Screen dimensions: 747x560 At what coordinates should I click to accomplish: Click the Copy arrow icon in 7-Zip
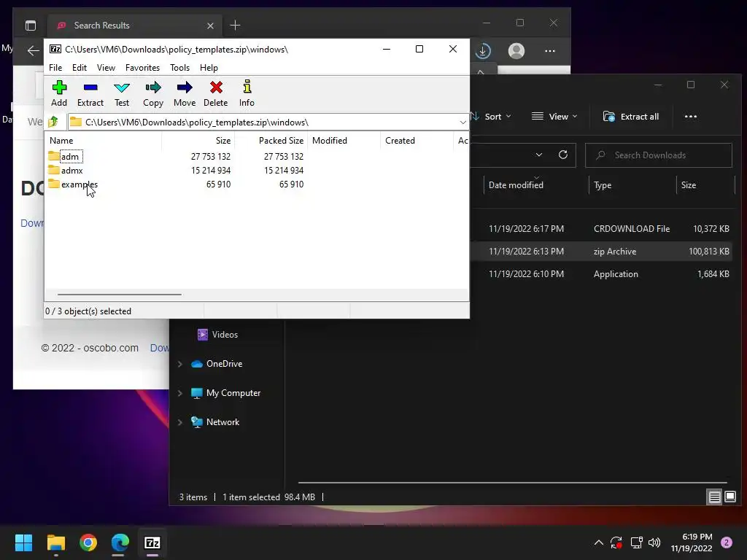pos(153,87)
